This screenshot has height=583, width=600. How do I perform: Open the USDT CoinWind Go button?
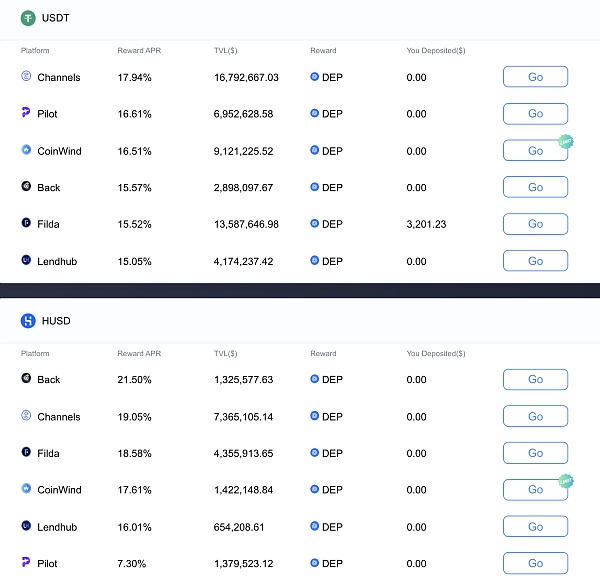[535, 151]
